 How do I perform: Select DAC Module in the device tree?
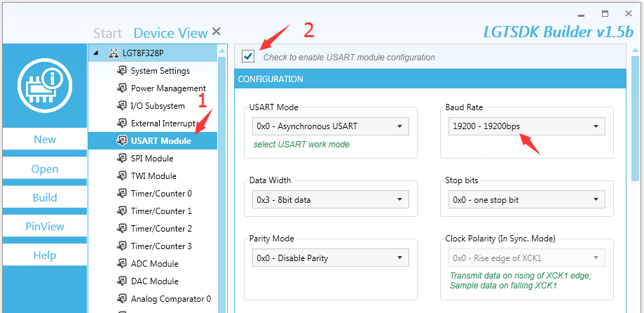154,281
